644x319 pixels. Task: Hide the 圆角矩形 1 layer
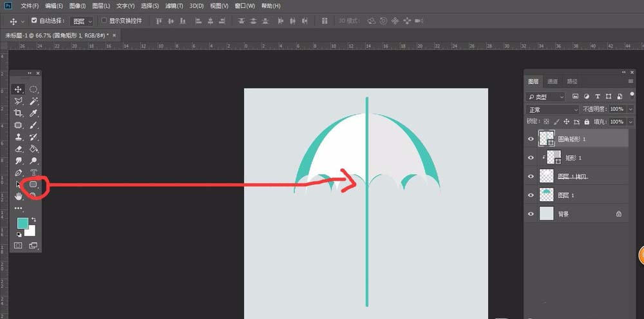531,139
